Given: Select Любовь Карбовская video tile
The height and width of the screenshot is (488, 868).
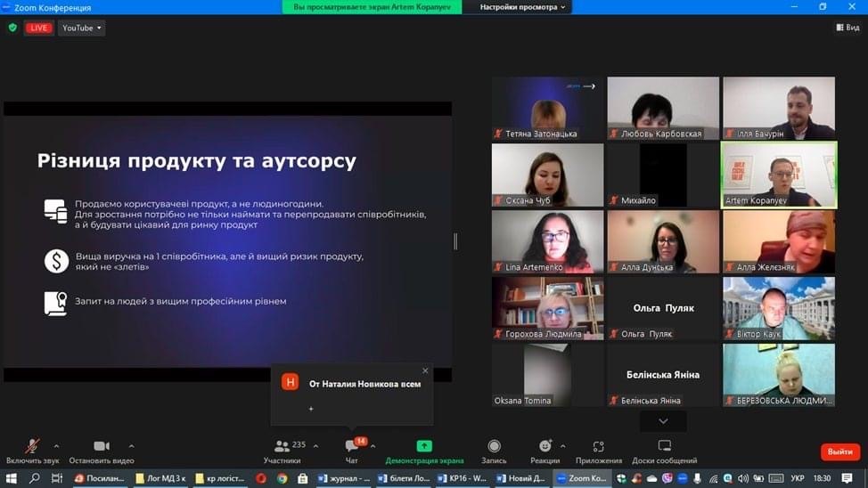Looking at the screenshot, I should pyautogui.click(x=663, y=108).
